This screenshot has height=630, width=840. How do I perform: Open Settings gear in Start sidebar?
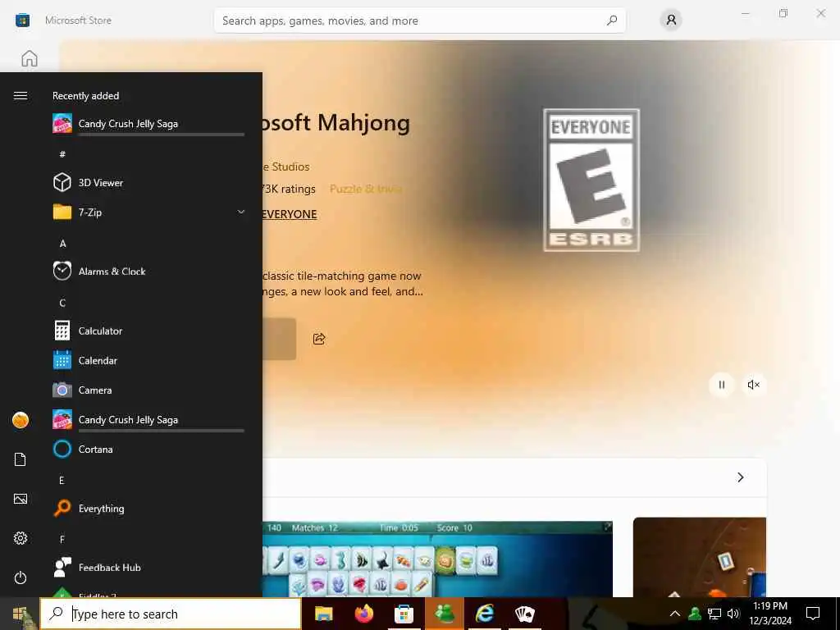pyautogui.click(x=21, y=538)
